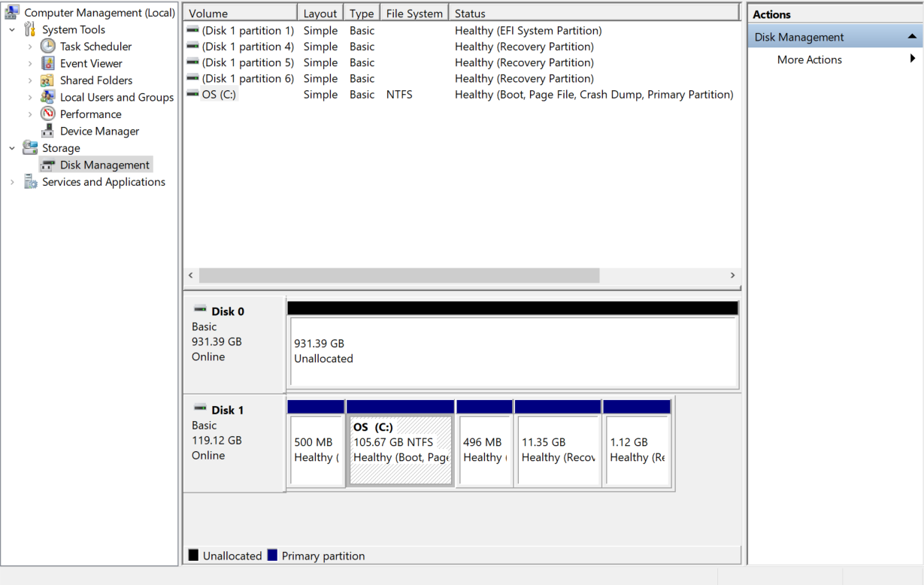The image size is (924, 585).
Task: Click the volume list scroll right arrow
Action: [732, 276]
